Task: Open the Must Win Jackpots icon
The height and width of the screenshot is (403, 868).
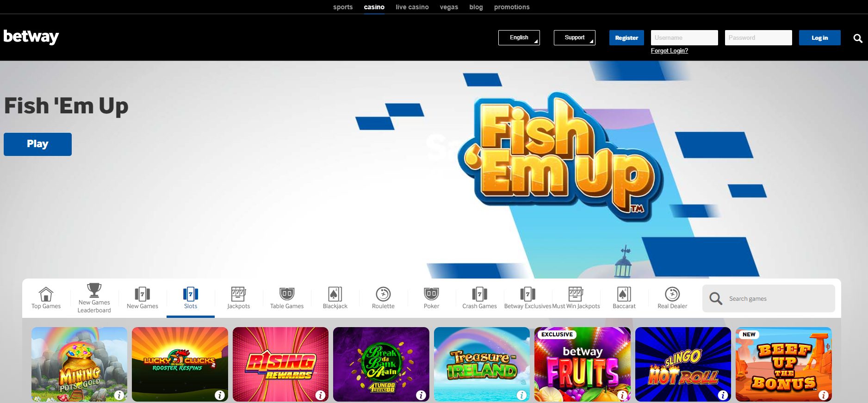Action: tap(576, 294)
